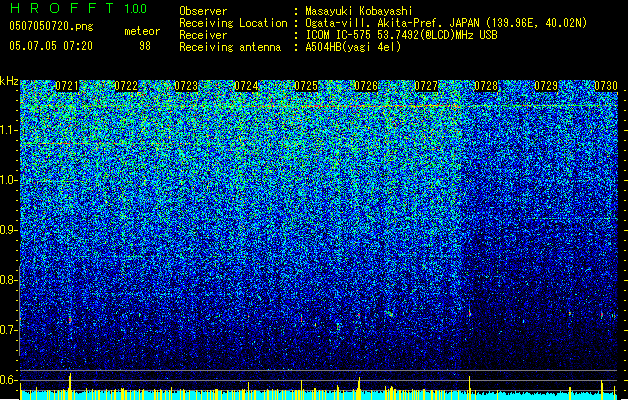Click the 0.7 frequency axis label

click(8, 330)
